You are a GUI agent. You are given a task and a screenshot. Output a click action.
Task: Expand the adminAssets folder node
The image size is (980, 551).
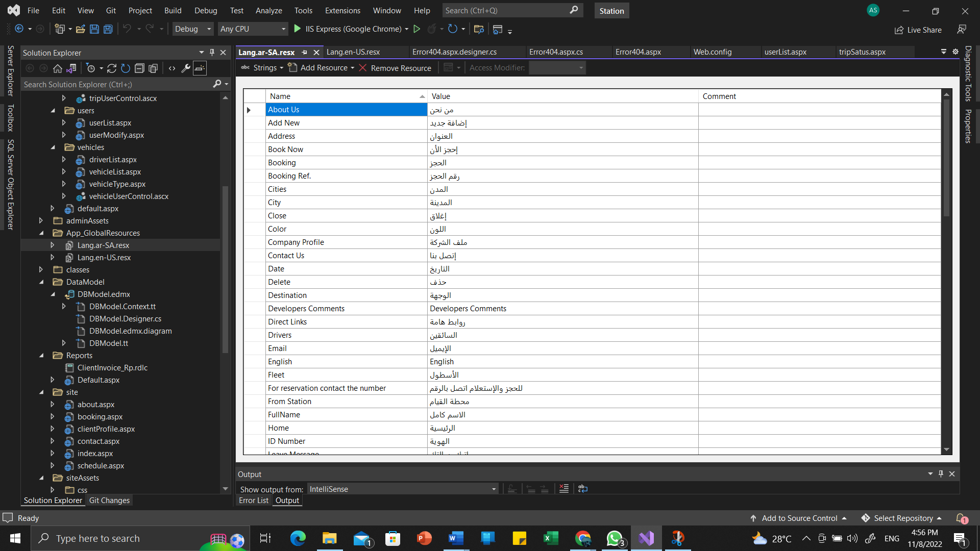[x=41, y=221]
